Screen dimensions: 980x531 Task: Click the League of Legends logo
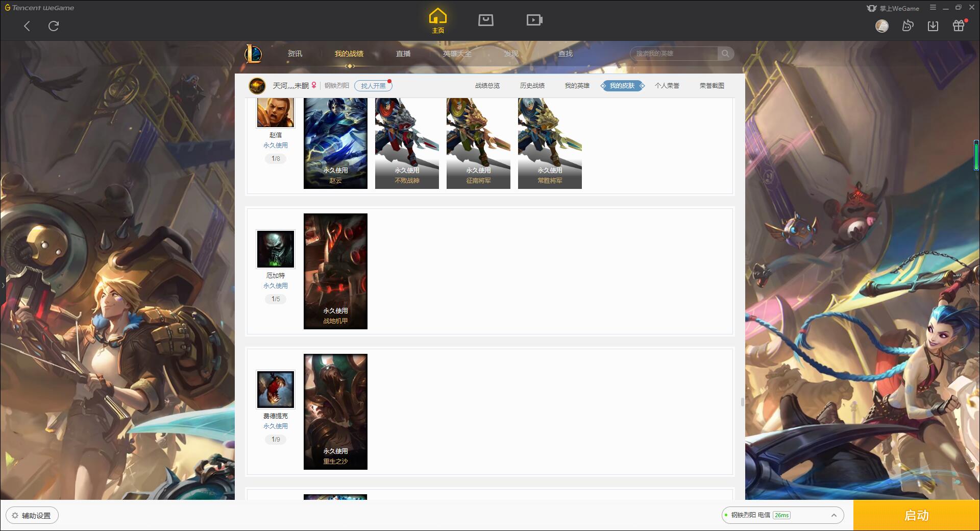[254, 54]
